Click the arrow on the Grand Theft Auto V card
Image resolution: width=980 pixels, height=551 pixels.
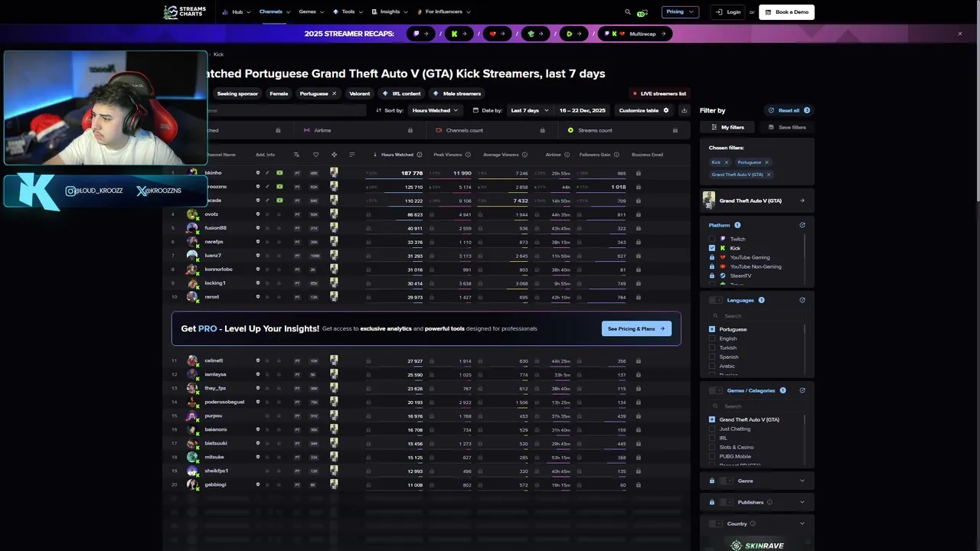[x=802, y=201]
